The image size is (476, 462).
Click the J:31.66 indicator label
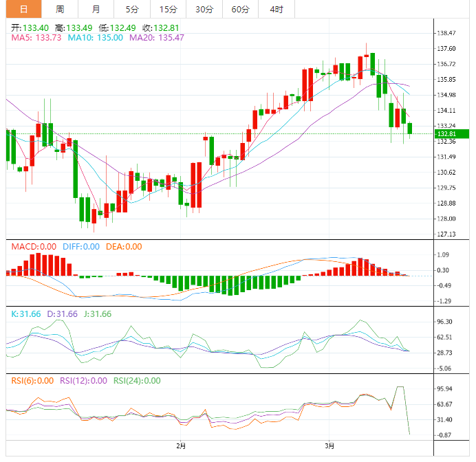coord(98,314)
